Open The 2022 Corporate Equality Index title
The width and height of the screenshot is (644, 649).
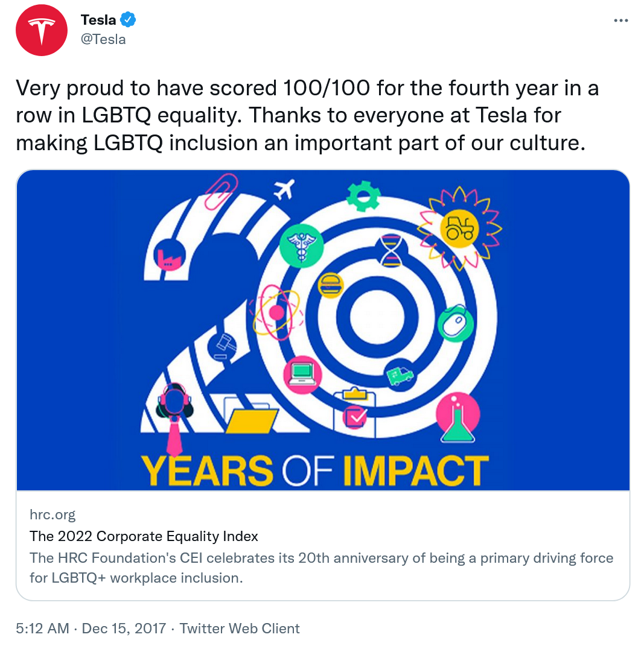click(144, 536)
